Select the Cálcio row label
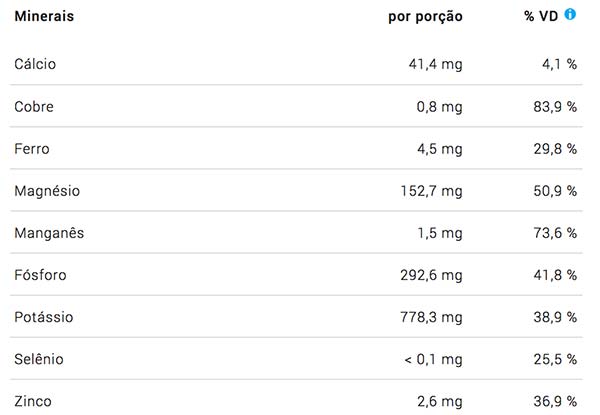 35,64
